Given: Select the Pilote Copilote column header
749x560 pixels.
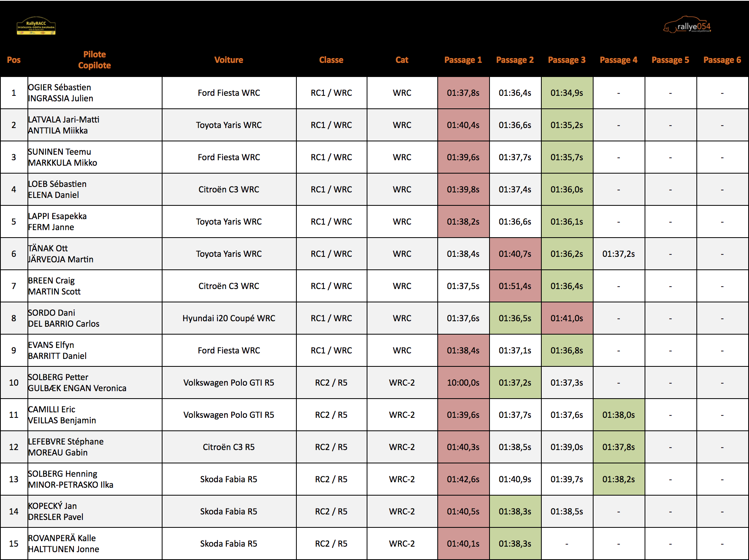Looking at the screenshot, I should click(x=95, y=60).
